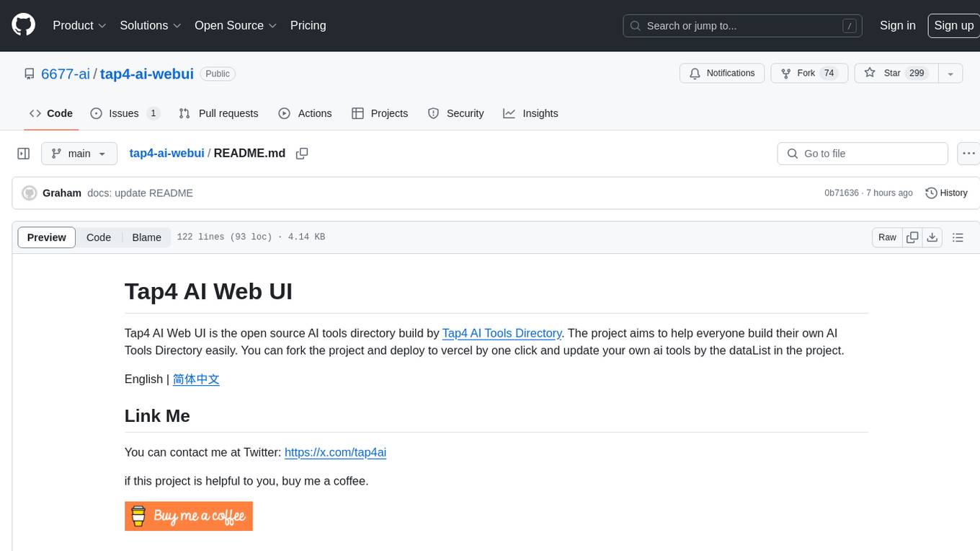Focus the Go to file field
This screenshot has height=551, width=980.
pos(863,154)
